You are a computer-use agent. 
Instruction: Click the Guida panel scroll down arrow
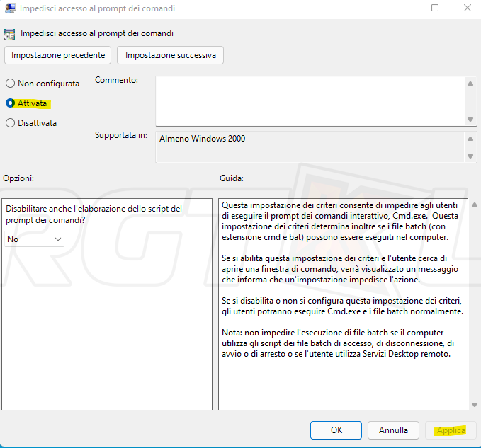pos(473,403)
